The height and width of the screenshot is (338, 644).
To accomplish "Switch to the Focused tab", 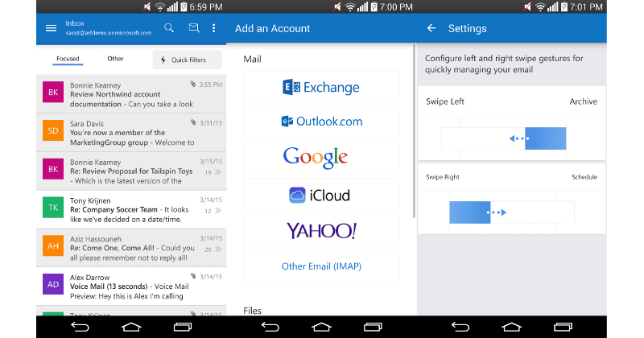I will click(x=68, y=59).
